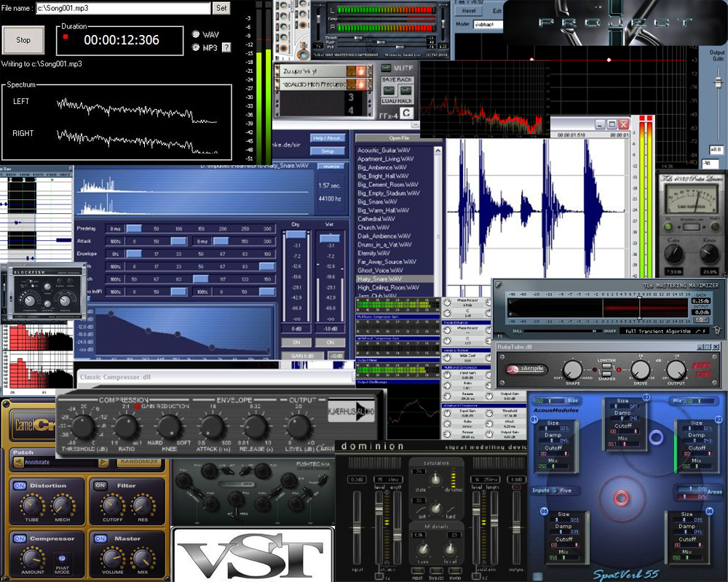Go to next CamelCrusher patch arrow

pos(103,462)
